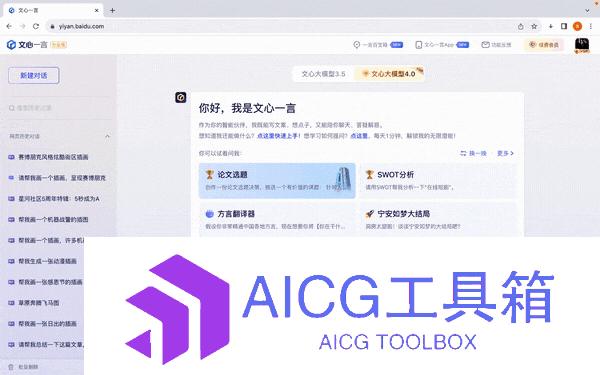Image resolution: width=600 pixels, height=375 pixels.
Task: Click the 点这里快速上手 link
Action: pyautogui.click(x=277, y=136)
